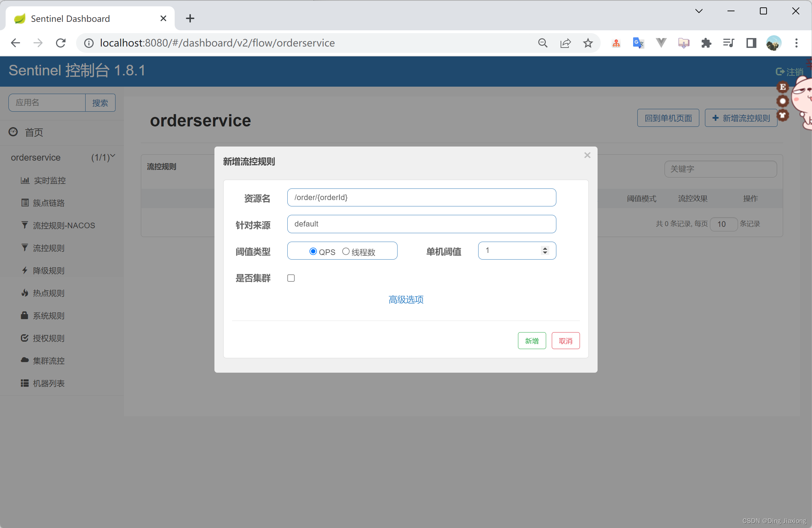Click the page size field showing 10

[x=724, y=224]
